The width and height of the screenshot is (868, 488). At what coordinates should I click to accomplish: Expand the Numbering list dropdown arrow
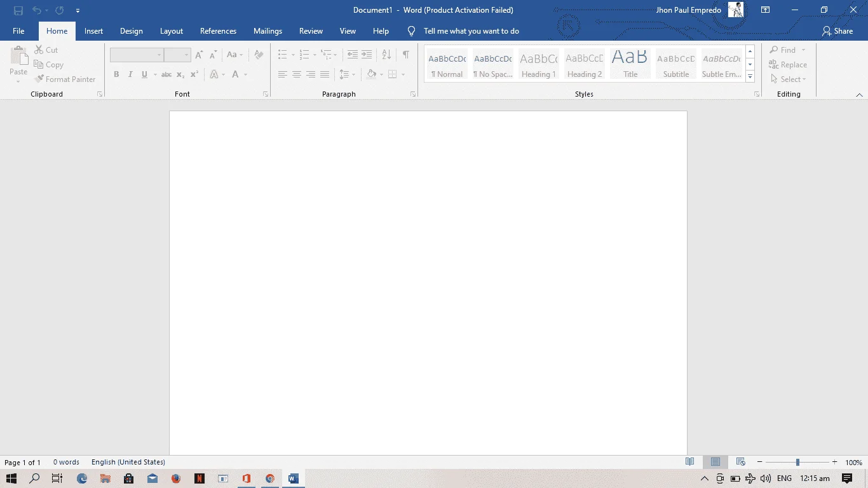pyautogui.click(x=315, y=55)
